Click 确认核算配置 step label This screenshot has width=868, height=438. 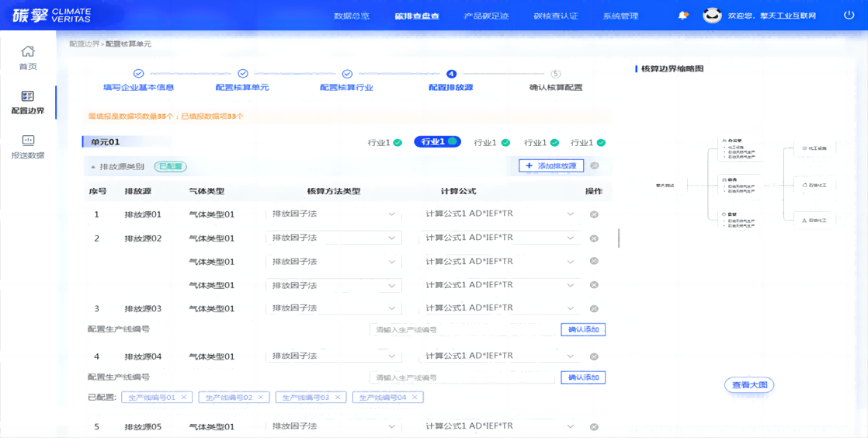[556, 87]
